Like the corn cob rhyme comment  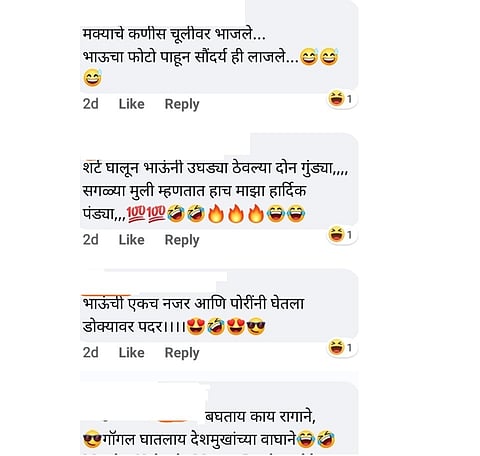point(132,104)
